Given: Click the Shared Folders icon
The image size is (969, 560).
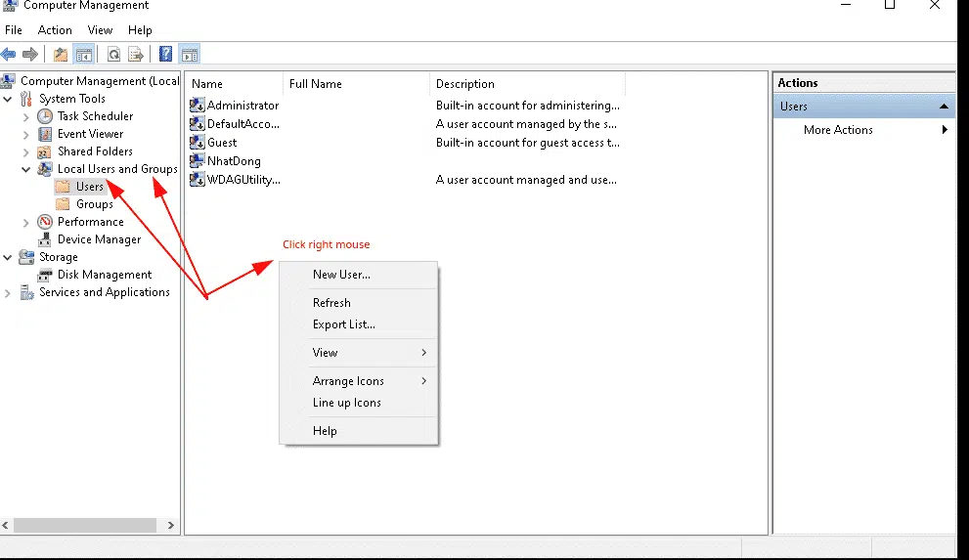Looking at the screenshot, I should [x=45, y=151].
